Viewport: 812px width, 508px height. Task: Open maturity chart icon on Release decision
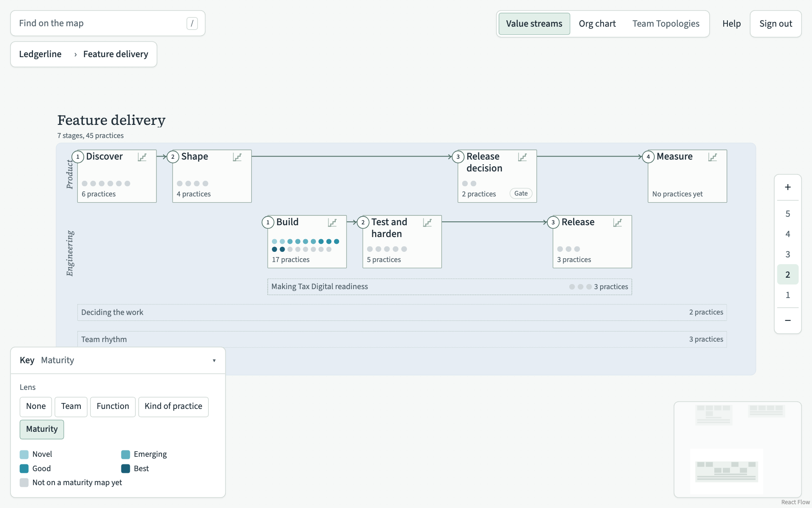click(523, 157)
